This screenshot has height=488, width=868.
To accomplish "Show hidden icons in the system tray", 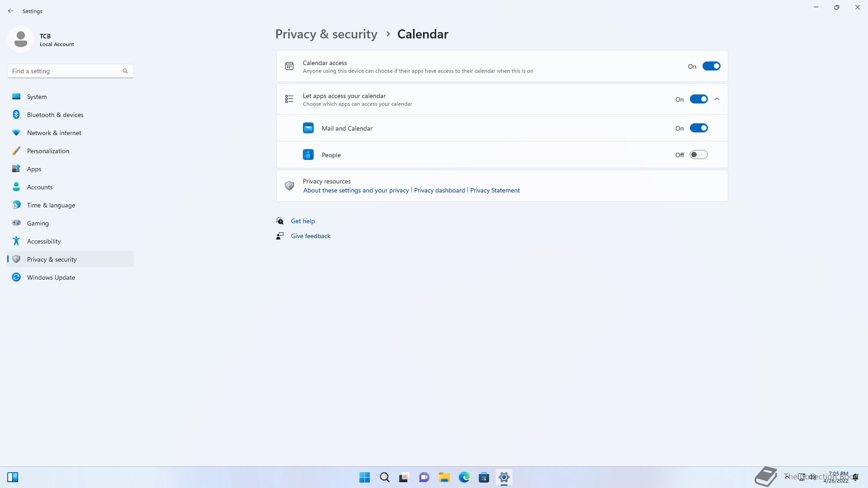I will [x=787, y=477].
